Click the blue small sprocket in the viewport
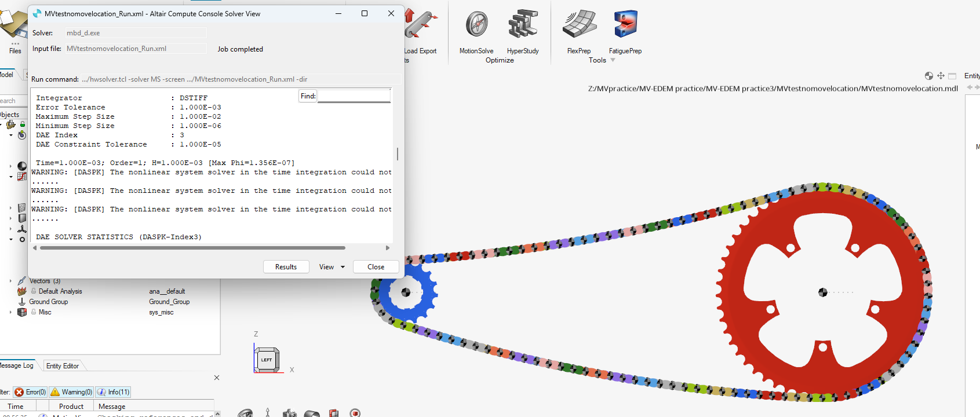 (406, 293)
